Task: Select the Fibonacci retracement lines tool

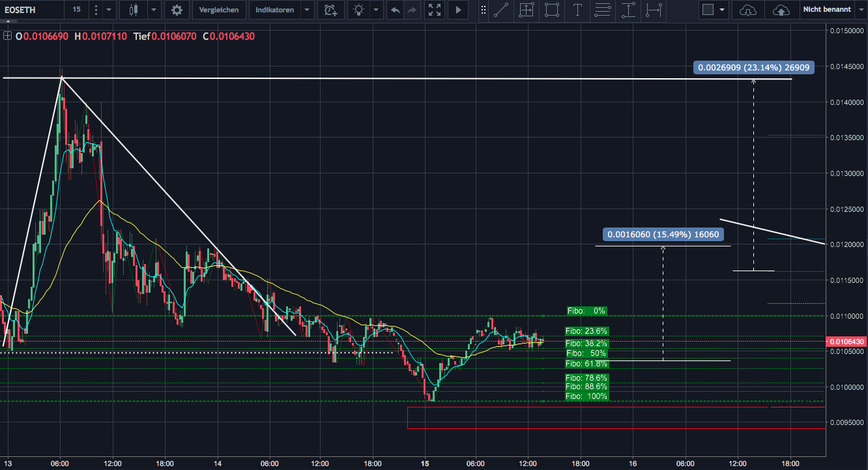Action: tap(603, 10)
